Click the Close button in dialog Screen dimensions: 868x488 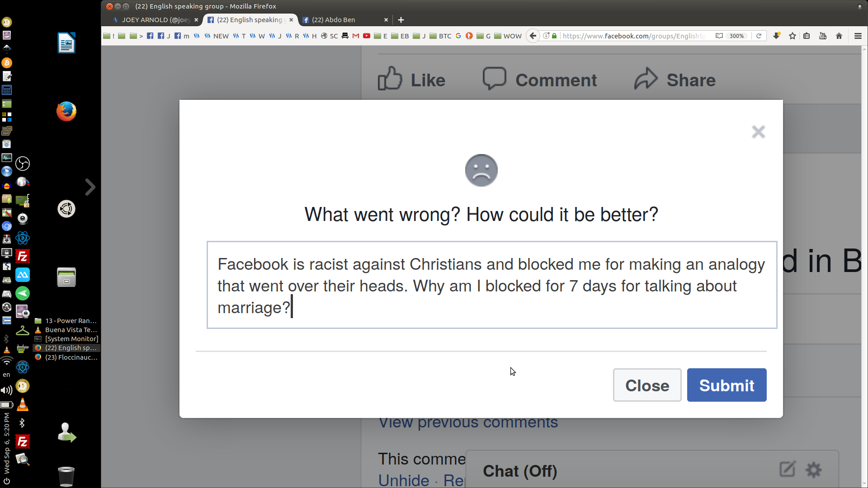[x=647, y=385]
